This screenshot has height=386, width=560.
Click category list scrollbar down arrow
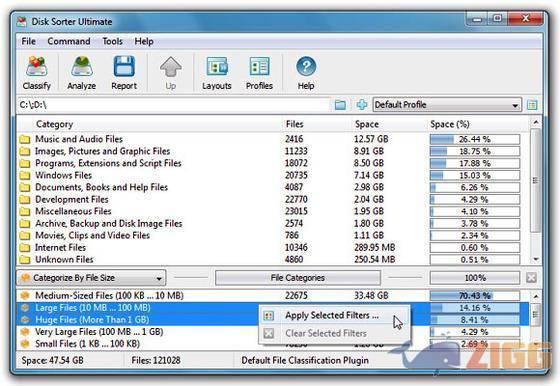pos(536,260)
